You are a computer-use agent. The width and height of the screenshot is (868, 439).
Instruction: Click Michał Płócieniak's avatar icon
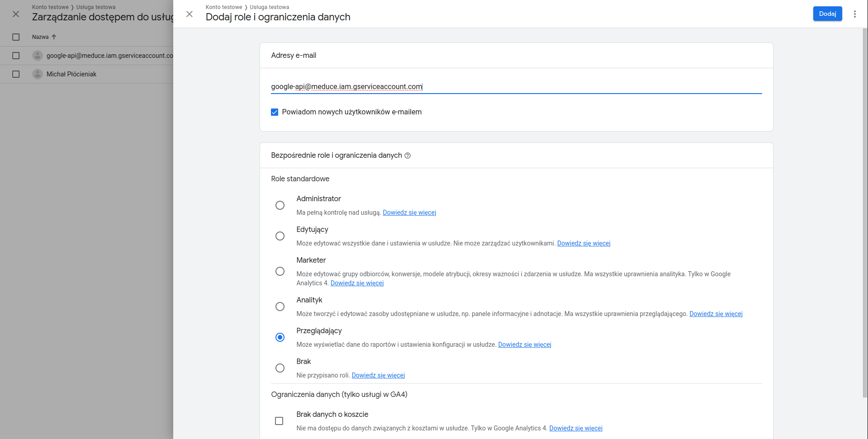click(x=38, y=74)
